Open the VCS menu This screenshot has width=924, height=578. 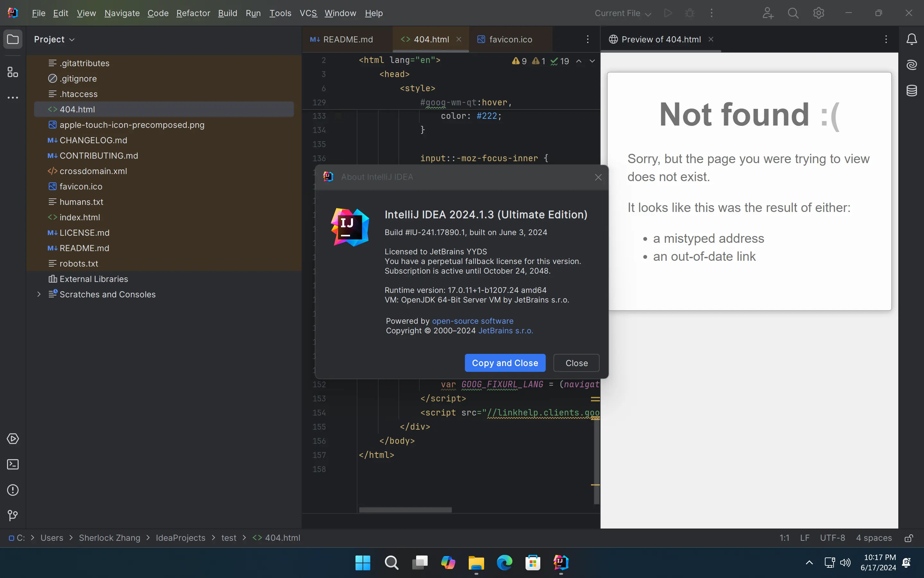[x=308, y=13]
